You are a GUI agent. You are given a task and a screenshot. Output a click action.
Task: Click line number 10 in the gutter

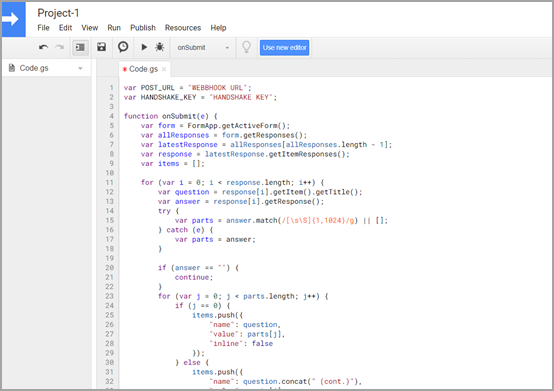[110, 173]
